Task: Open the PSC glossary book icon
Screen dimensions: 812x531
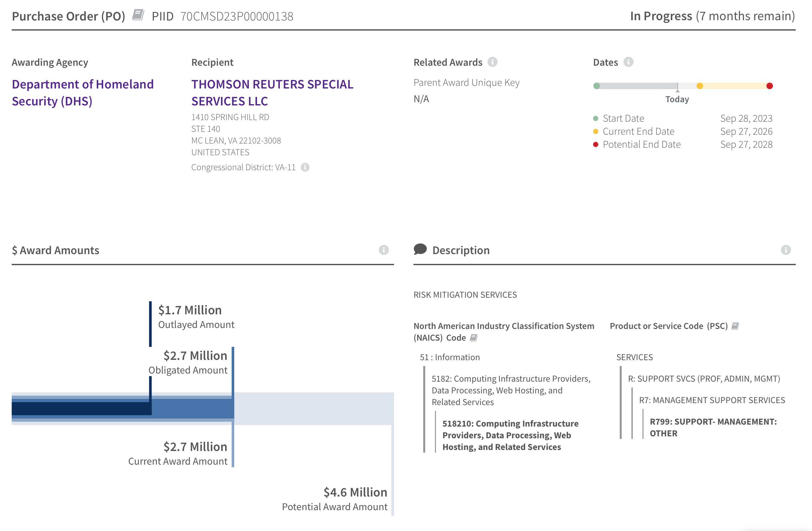Action: pyautogui.click(x=735, y=326)
